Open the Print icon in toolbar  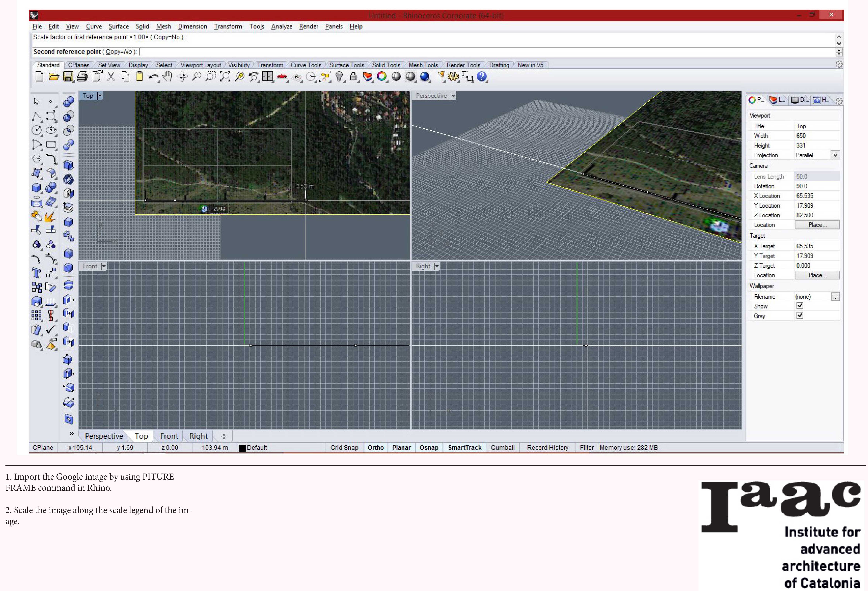pyautogui.click(x=82, y=77)
